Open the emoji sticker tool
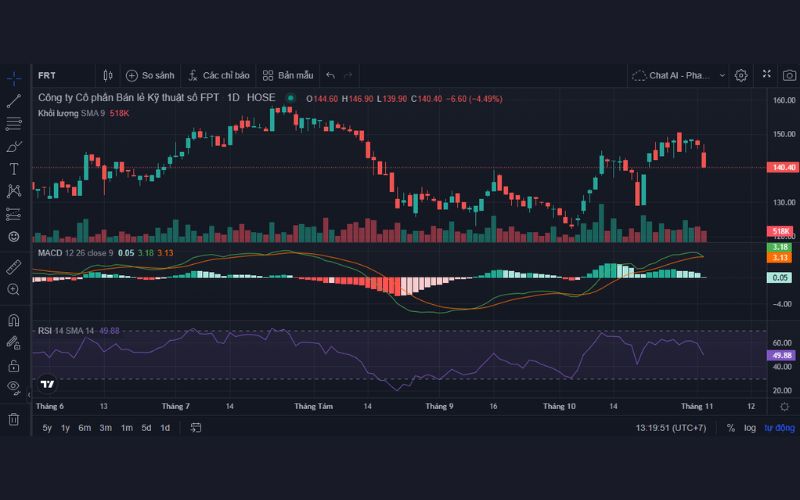 pos(14,237)
